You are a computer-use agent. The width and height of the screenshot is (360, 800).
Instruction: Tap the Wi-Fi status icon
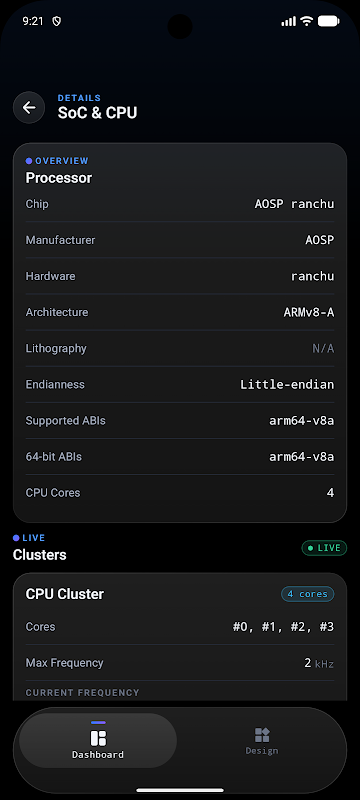click(306, 21)
